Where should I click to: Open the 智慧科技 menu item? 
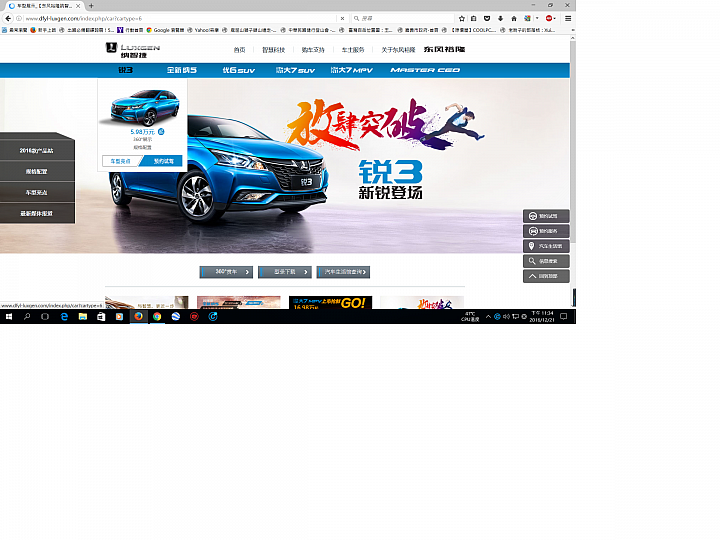pos(273,50)
